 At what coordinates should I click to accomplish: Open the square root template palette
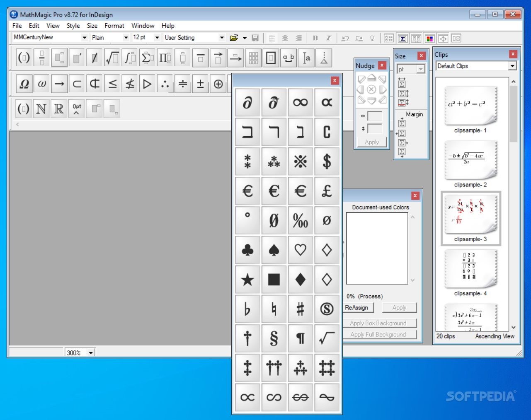[x=112, y=58]
